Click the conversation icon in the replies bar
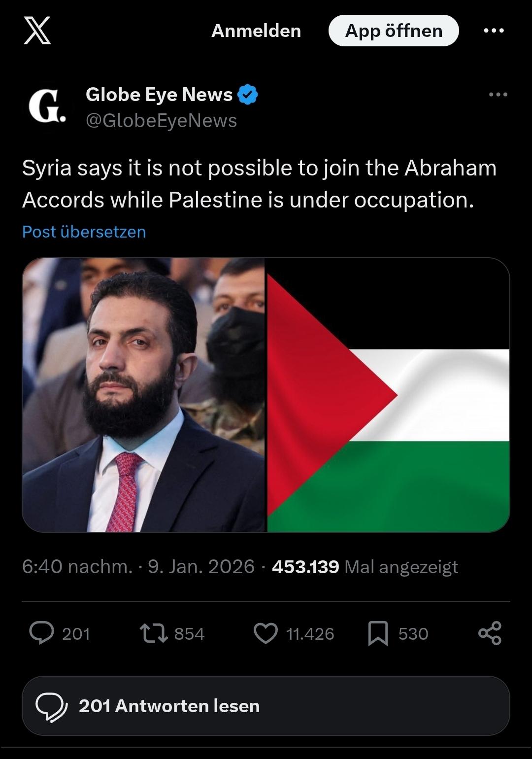The height and width of the screenshot is (759, 532). [x=52, y=706]
